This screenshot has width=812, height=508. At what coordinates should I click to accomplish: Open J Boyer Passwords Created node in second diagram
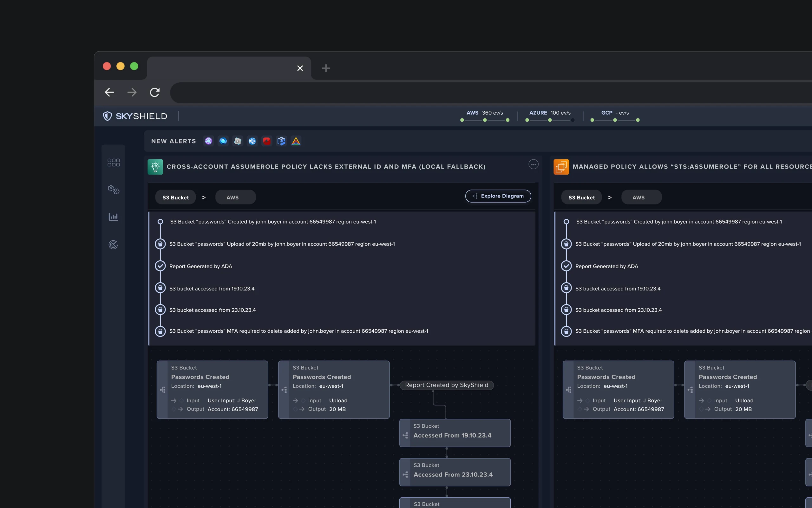coord(619,390)
